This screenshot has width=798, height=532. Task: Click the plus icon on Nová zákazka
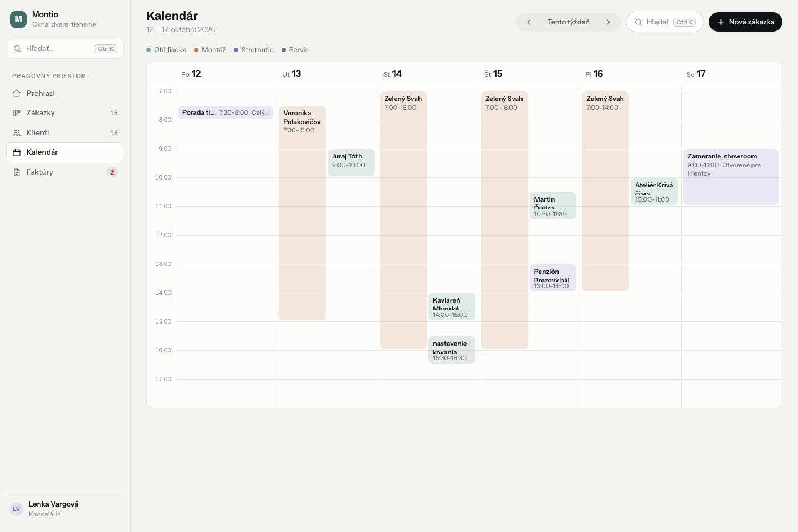pos(721,22)
